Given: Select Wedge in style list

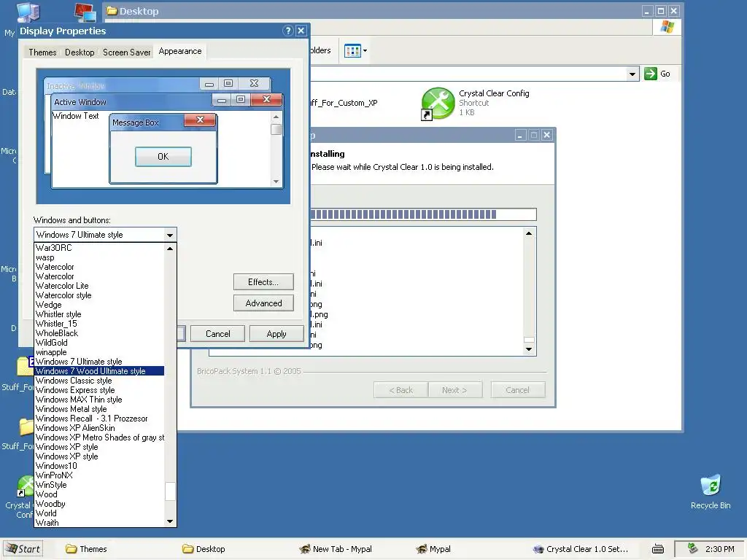Looking at the screenshot, I should pyautogui.click(x=99, y=305).
